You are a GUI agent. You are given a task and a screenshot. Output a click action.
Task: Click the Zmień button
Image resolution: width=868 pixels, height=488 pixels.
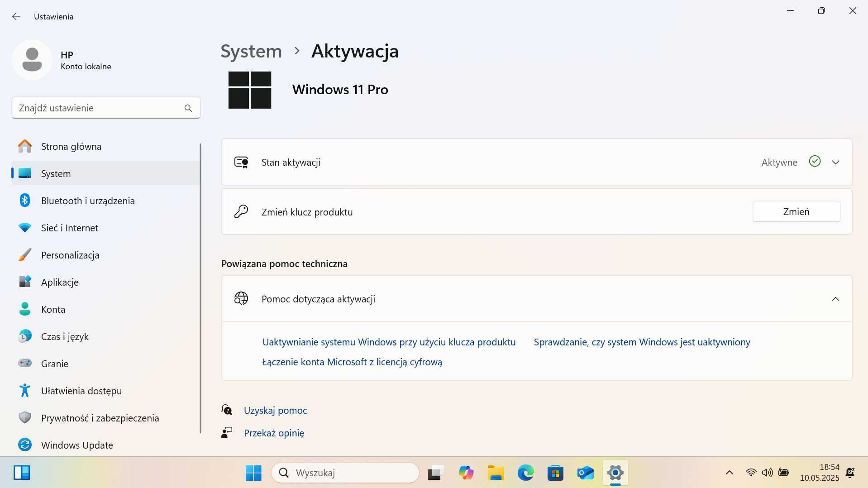tap(796, 211)
